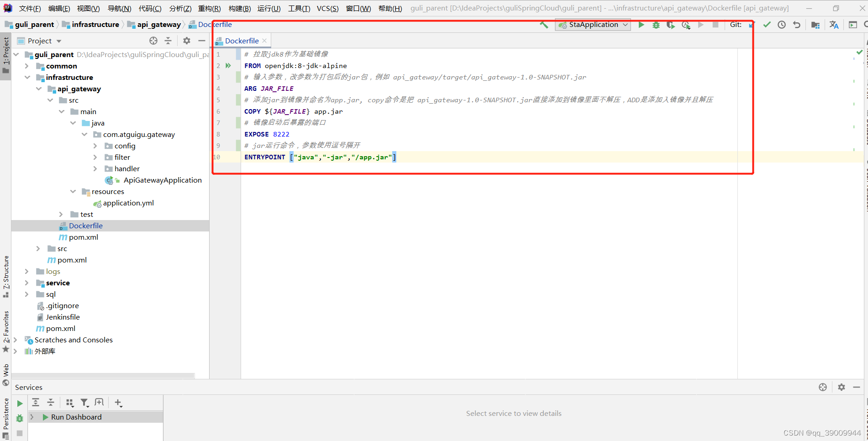Collapse all in the Services toolbar

[x=51, y=402]
